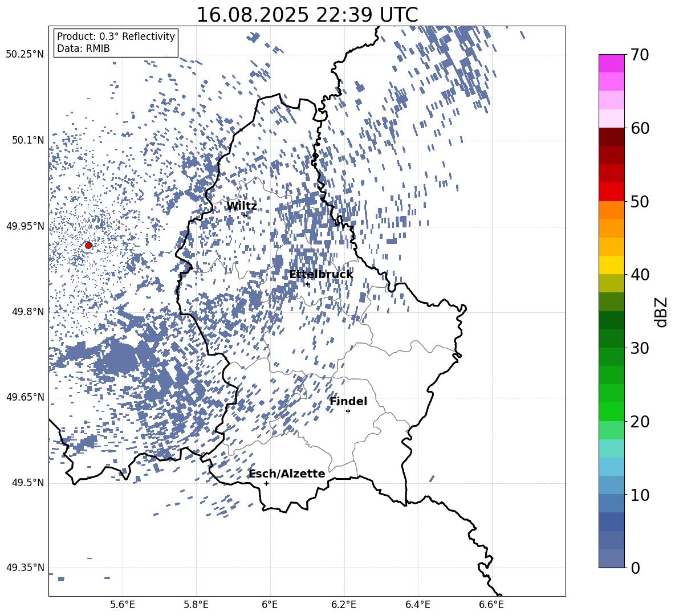675x616 pixels.
Task: Click the Ettelbruck station cross marker
Action: 307,284
